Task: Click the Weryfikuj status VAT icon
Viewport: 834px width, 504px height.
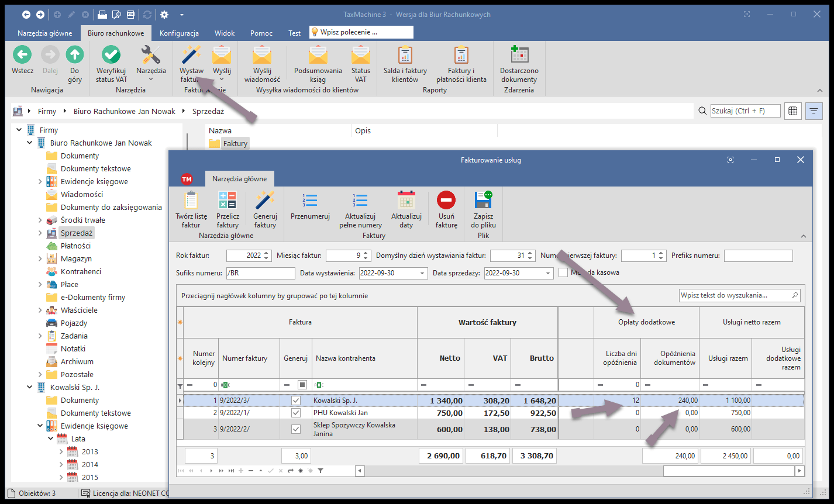Action: [111, 56]
